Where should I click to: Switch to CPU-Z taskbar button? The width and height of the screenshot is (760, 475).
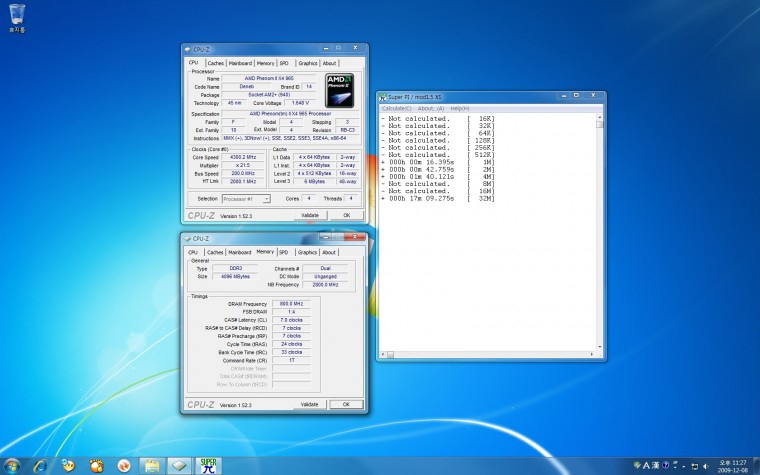pos(180,466)
